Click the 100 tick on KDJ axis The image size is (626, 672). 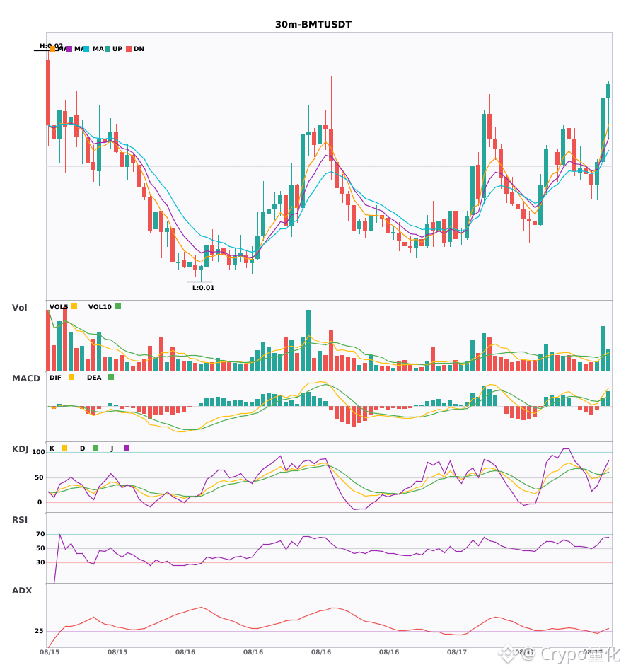tap(39, 452)
